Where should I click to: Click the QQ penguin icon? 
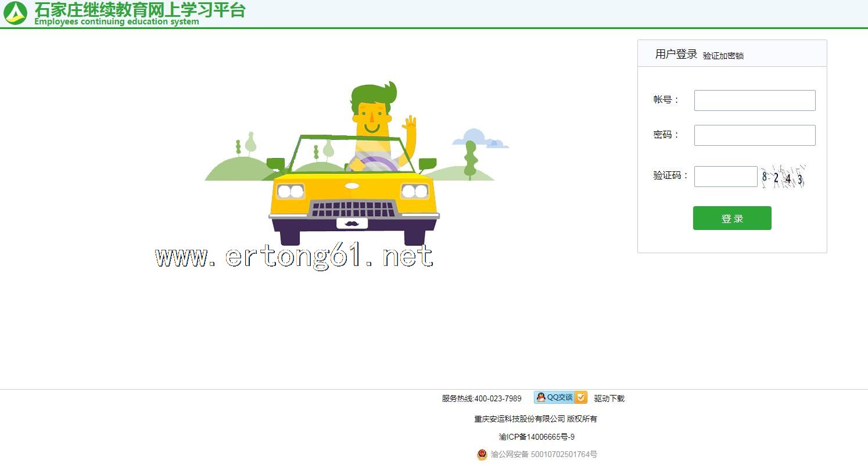pyautogui.click(x=541, y=397)
